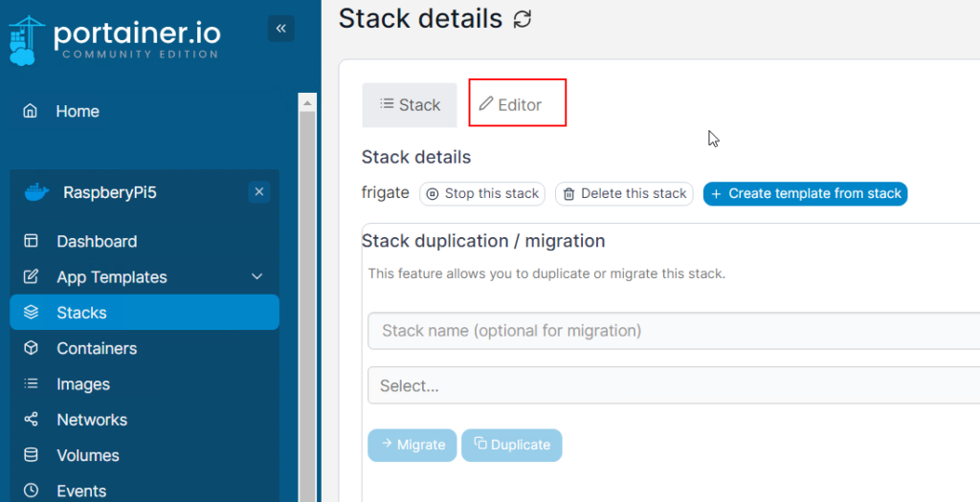Screen dimensions: 980x502
Task: Click the Home house icon
Action: coord(30,111)
